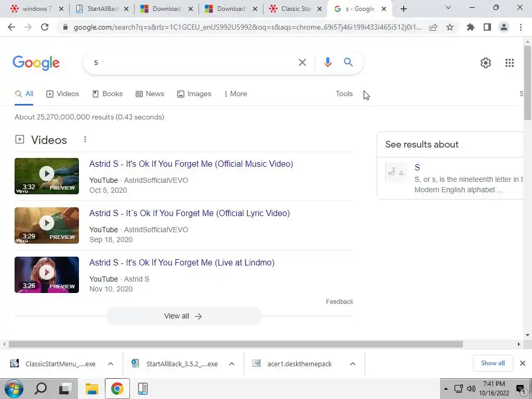Viewport: 532px width, 399px height.
Task: Close the downloads bar
Action: pos(523,363)
